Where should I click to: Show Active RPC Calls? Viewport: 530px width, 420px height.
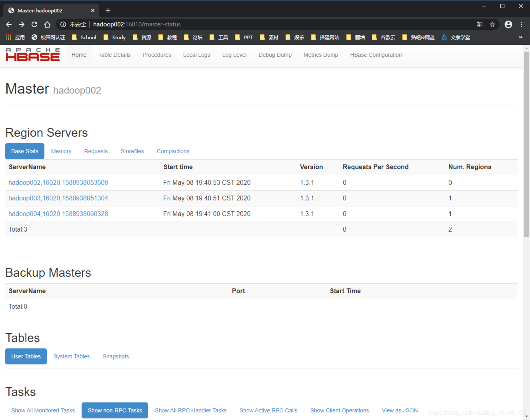tap(268, 410)
